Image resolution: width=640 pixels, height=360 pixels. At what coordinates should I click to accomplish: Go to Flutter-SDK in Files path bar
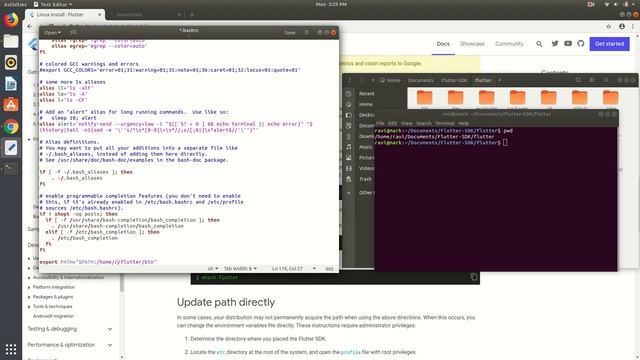[454, 80]
